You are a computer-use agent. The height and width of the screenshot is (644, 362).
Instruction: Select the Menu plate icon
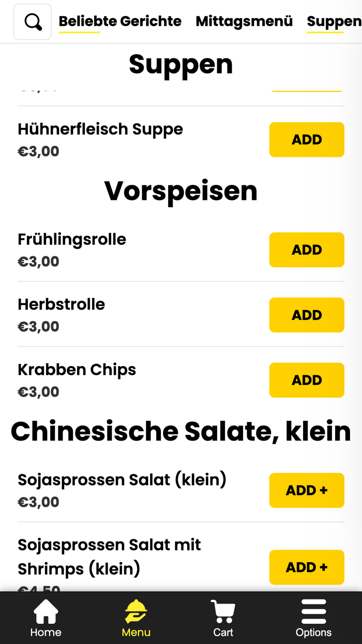[135, 617]
